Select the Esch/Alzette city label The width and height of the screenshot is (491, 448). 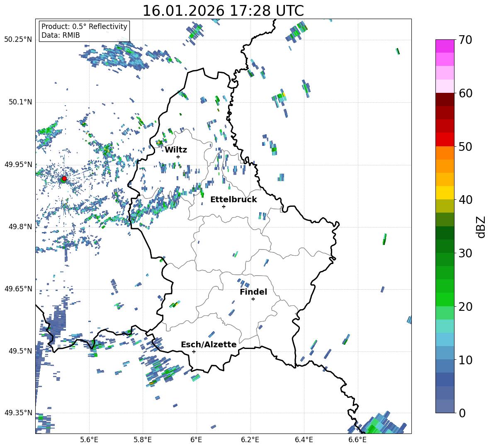pyautogui.click(x=209, y=344)
